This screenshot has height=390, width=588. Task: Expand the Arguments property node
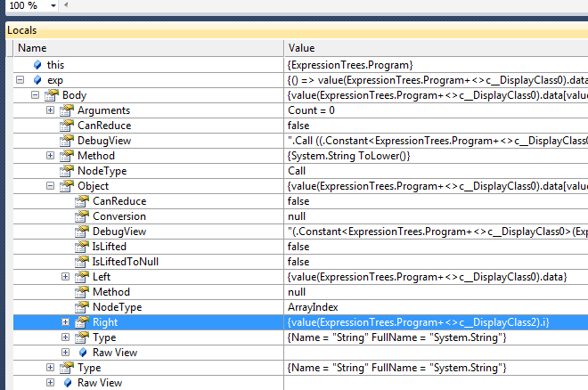51,110
